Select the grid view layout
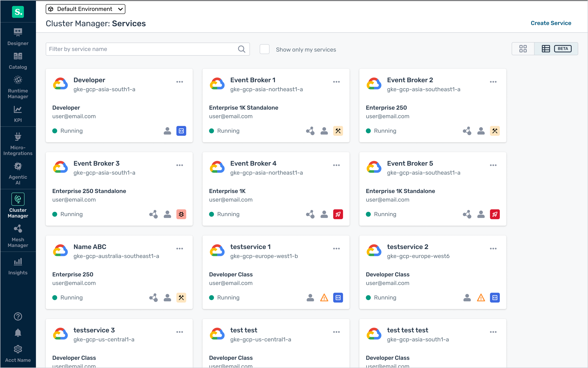Image resolution: width=588 pixels, height=368 pixels. (x=523, y=49)
